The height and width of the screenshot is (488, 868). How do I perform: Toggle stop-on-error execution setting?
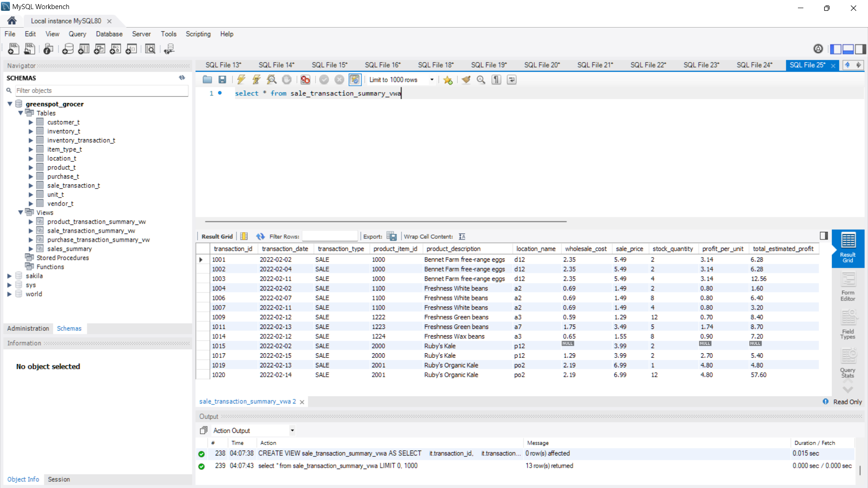tap(306, 80)
